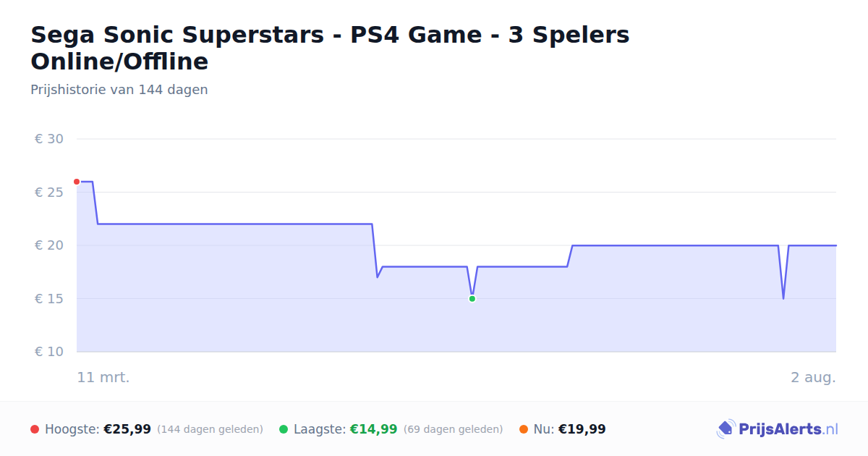Click the € 25 axis label
868x456 pixels.
click(x=49, y=193)
